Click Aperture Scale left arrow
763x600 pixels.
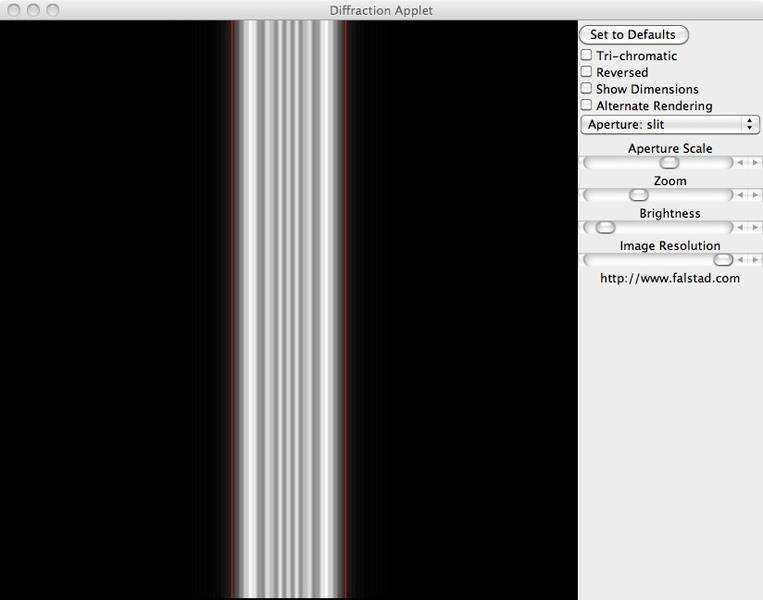[740, 163]
